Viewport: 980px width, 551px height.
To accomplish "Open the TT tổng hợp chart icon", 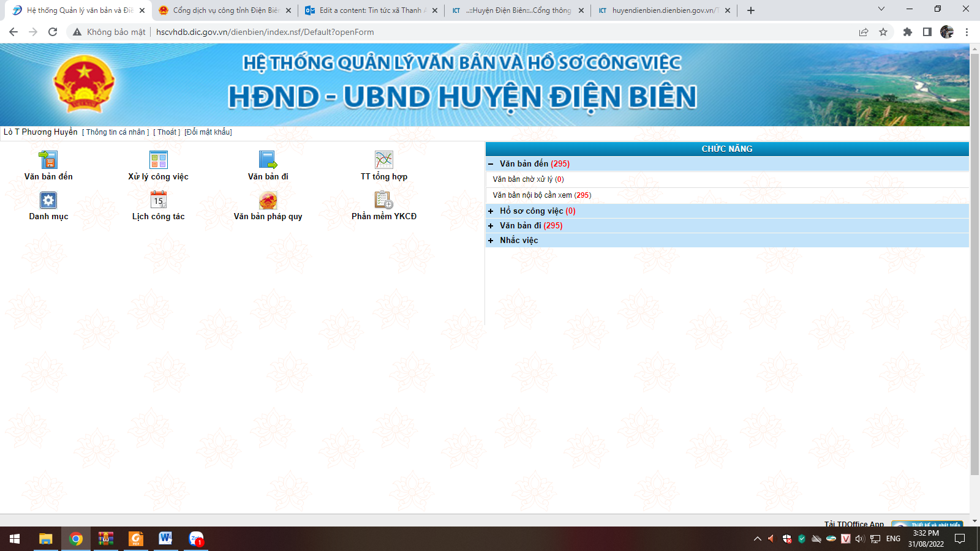I will click(384, 160).
